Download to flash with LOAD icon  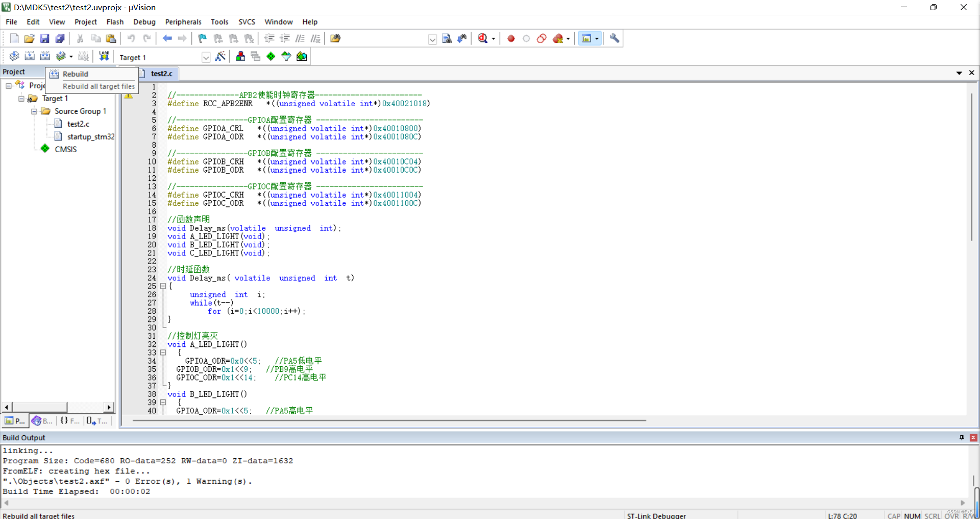click(104, 56)
